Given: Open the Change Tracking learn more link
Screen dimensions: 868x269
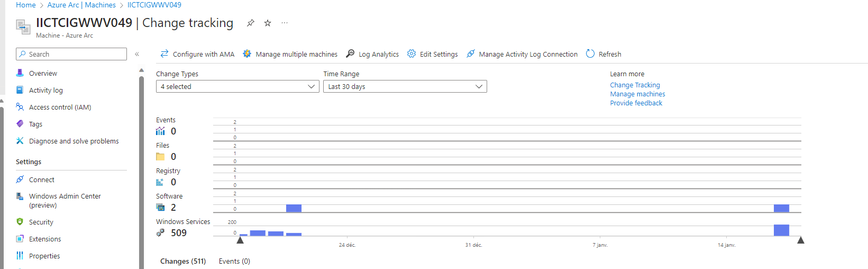Looking at the screenshot, I should coord(635,85).
